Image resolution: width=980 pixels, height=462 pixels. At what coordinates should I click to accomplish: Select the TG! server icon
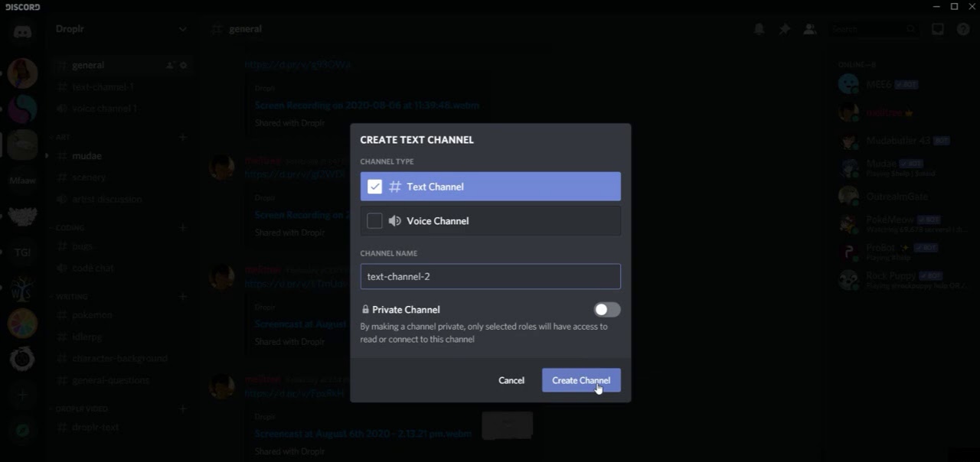point(22,252)
